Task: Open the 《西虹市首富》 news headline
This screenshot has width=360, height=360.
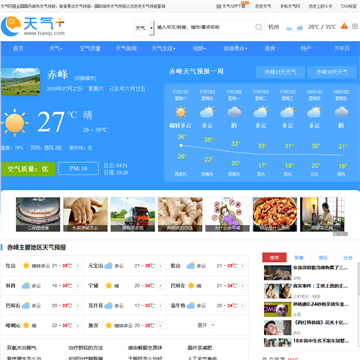Action: coord(321,322)
